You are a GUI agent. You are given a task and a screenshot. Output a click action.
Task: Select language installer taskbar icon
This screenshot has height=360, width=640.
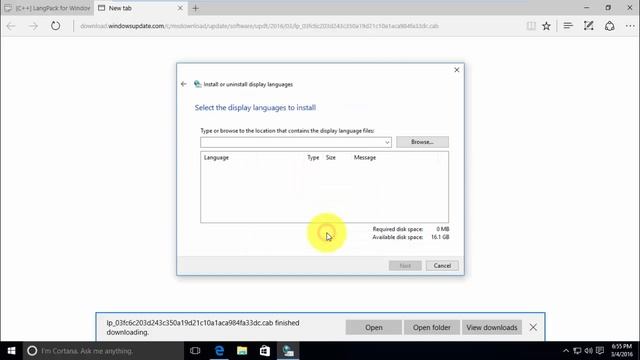click(x=288, y=351)
